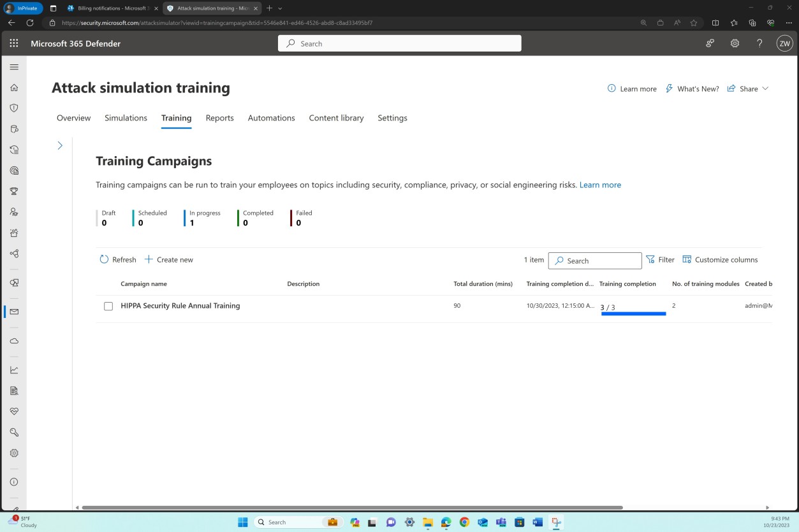
Task: Open Defender settings gear in top bar
Action: click(734, 43)
